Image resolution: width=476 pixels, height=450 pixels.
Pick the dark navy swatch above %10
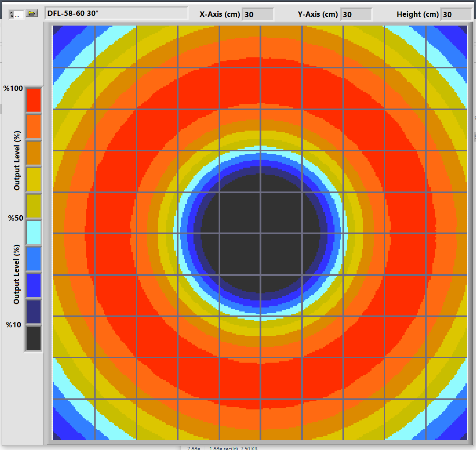coord(33,312)
